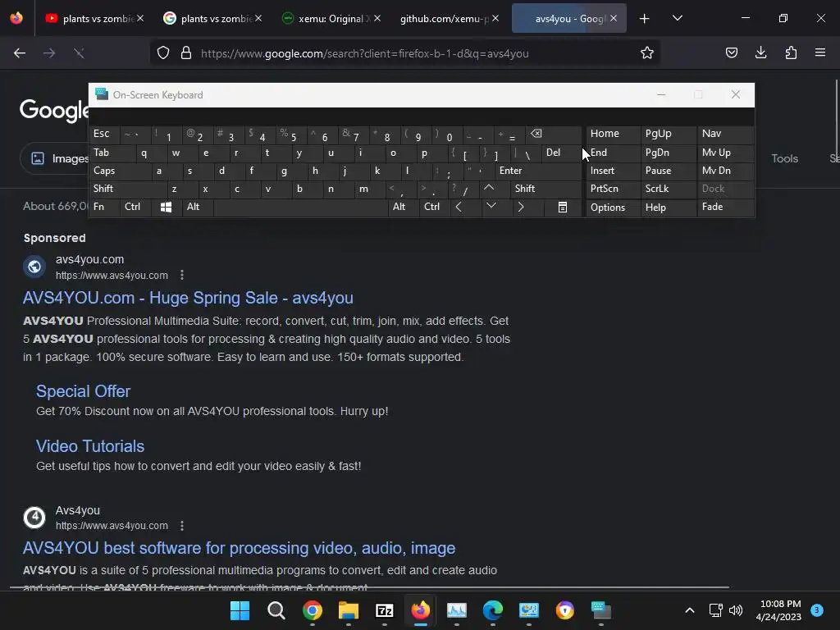This screenshot has width=840, height=630.
Task: Click the Windows logo key on keyboard
Action: (x=166, y=208)
